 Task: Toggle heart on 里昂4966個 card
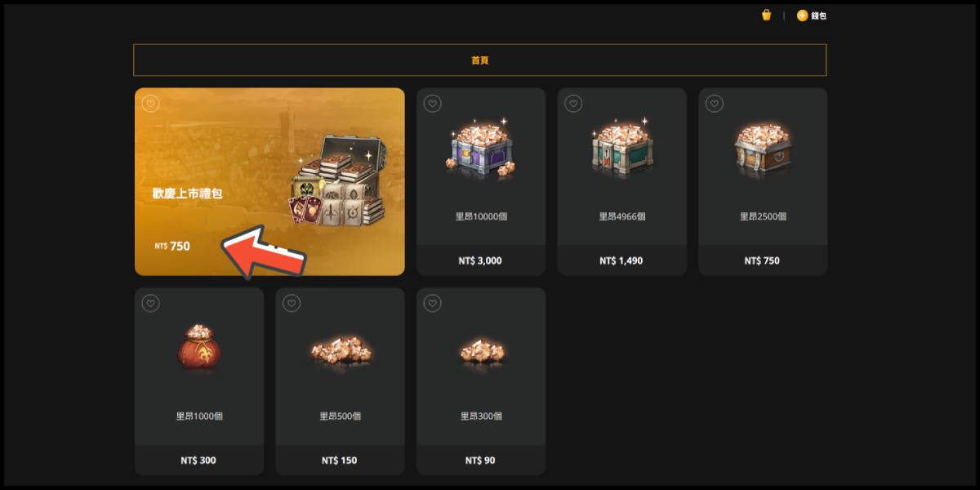pyautogui.click(x=573, y=104)
